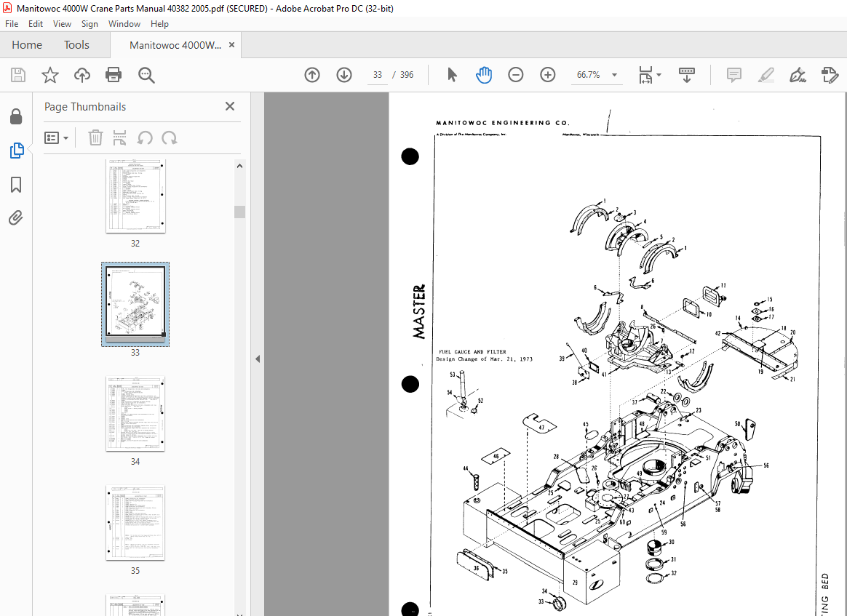Viewport: 847px width, 616px height.
Task: Click the 66.7% zoom value field
Action: [588, 75]
